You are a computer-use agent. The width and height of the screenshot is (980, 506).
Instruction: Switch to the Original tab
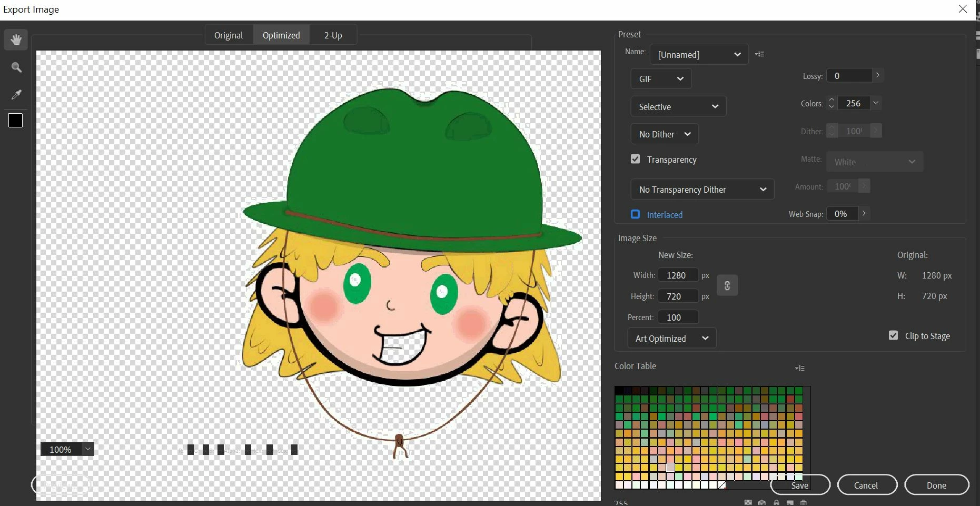229,35
